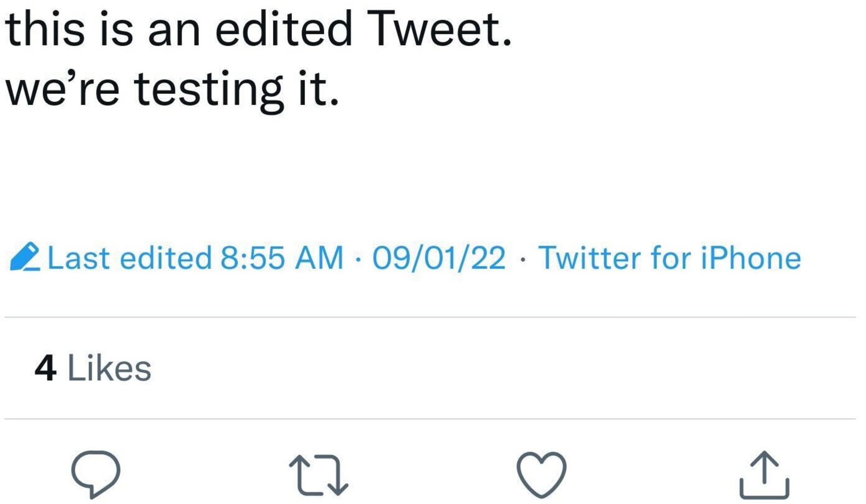This screenshot has width=866, height=504.
Task: Click the word 'edited' in the tweet text
Action: click(283, 29)
